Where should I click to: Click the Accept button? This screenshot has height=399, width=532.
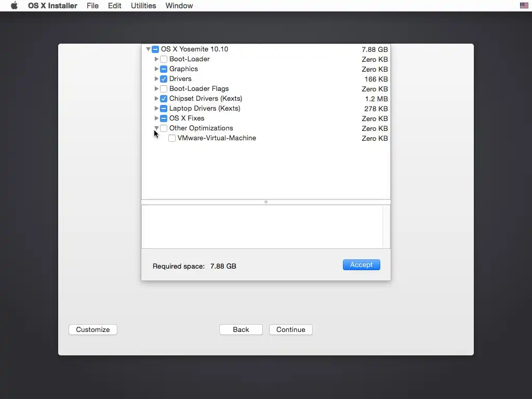(362, 264)
